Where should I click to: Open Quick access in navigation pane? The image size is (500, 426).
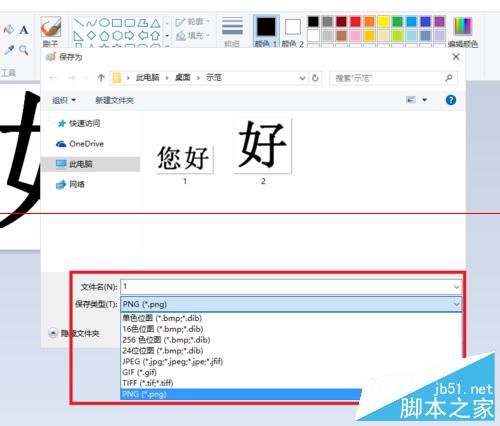coord(84,123)
